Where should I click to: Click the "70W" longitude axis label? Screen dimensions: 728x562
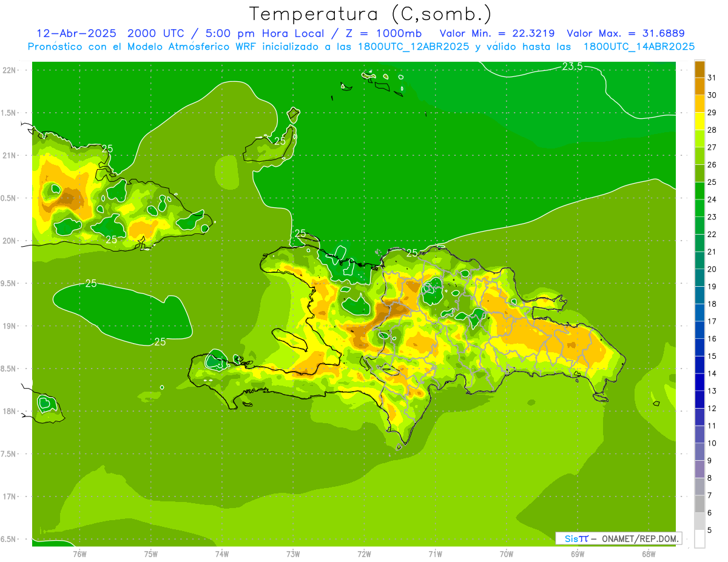click(x=507, y=554)
